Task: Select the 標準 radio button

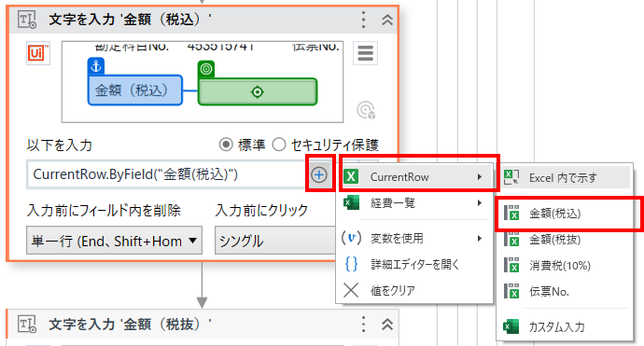Action: pyautogui.click(x=226, y=145)
